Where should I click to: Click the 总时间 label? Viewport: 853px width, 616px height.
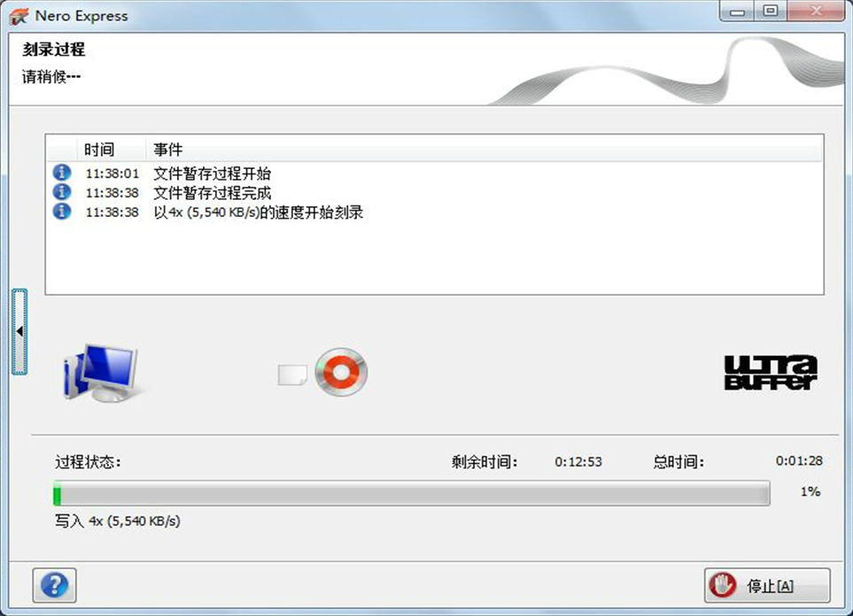tap(679, 462)
